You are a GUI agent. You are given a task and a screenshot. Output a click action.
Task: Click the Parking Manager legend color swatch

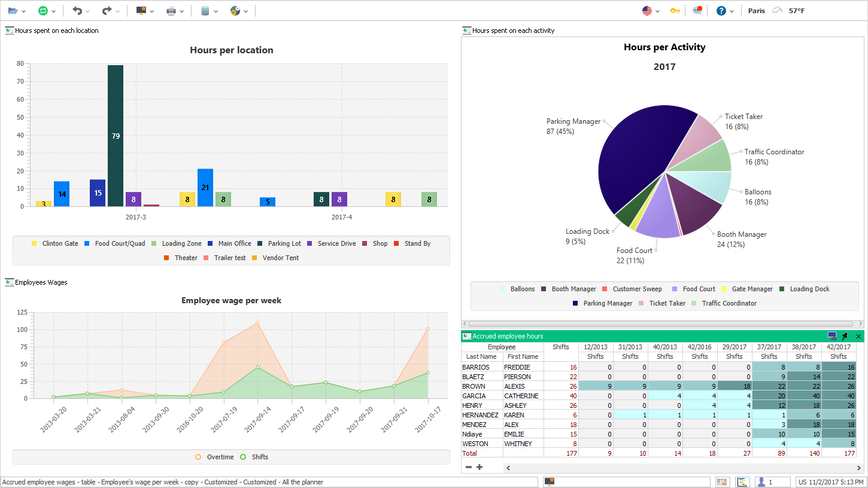pyautogui.click(x=576, y=303)
